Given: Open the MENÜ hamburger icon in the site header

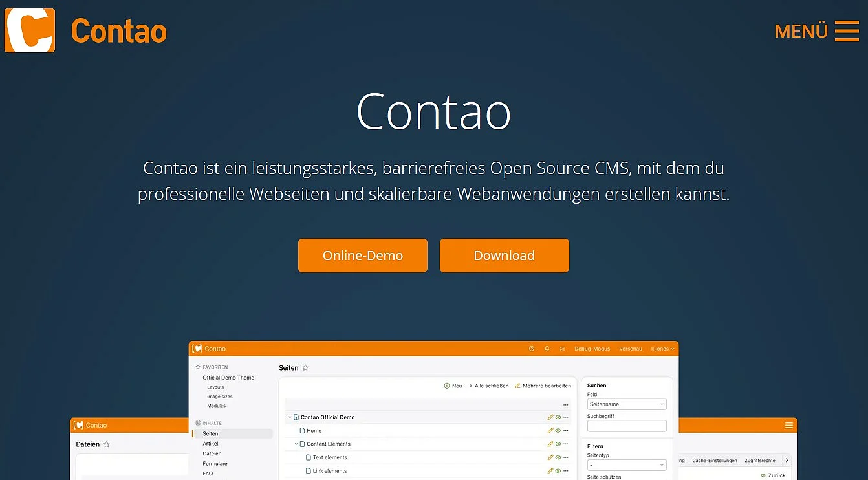Looking at the screenshot, I should pos(847,31).
